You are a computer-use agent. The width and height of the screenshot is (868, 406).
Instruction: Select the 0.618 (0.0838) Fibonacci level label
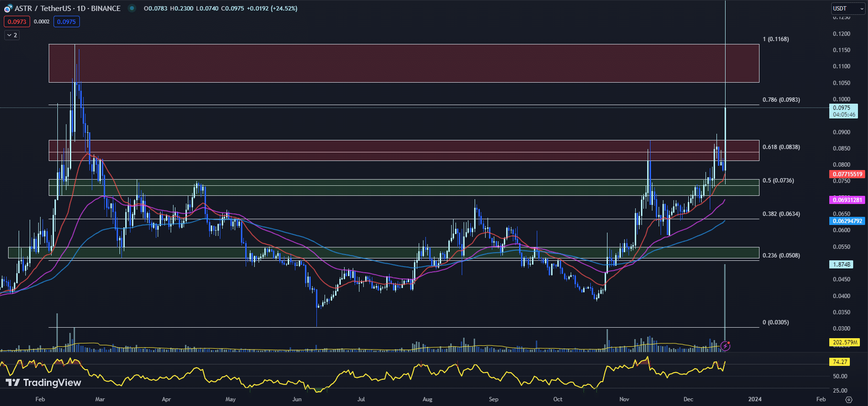pos(781,147)
